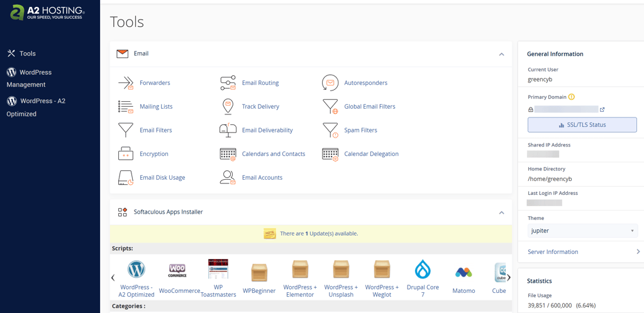Click the Softaculous Apps Installer section icon
Viewport: 644px width, 313px height.
pos(123,212)
